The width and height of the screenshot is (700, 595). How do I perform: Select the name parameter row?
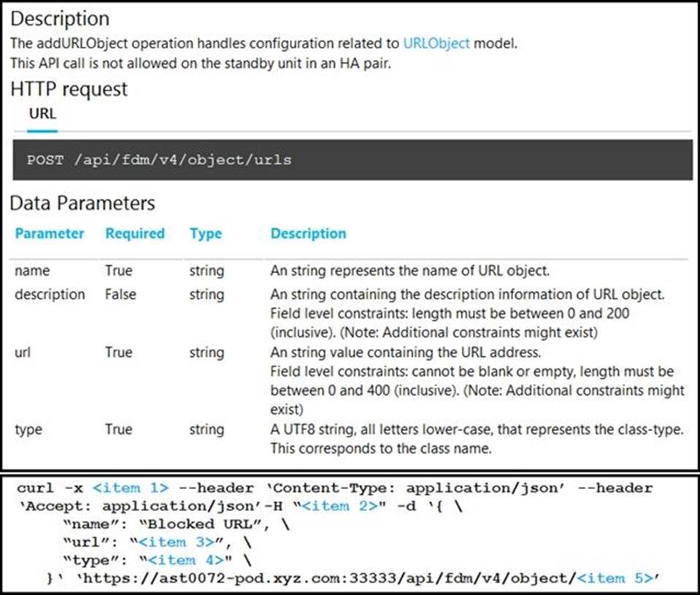click(32, 271)
